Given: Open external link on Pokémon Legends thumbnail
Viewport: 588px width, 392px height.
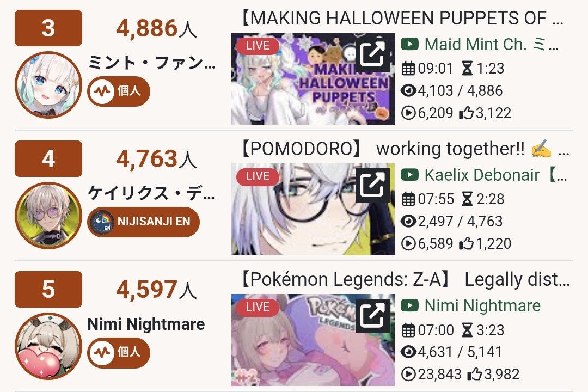Looking at the screenshot, I should (372, 315).
